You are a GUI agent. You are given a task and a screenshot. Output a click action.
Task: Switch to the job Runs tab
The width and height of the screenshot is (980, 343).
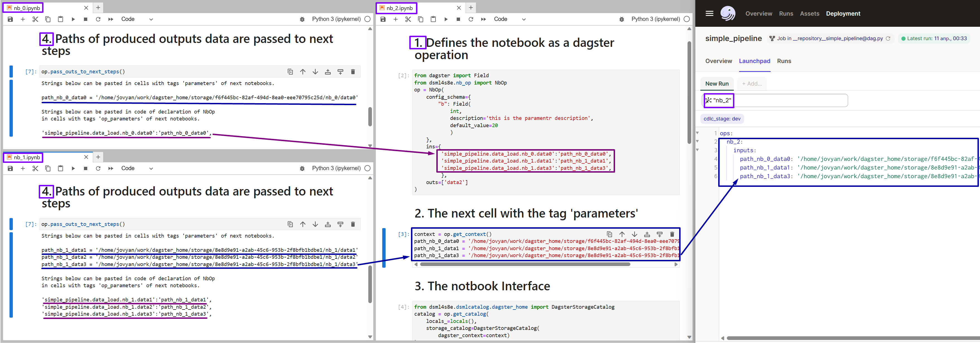784,61
